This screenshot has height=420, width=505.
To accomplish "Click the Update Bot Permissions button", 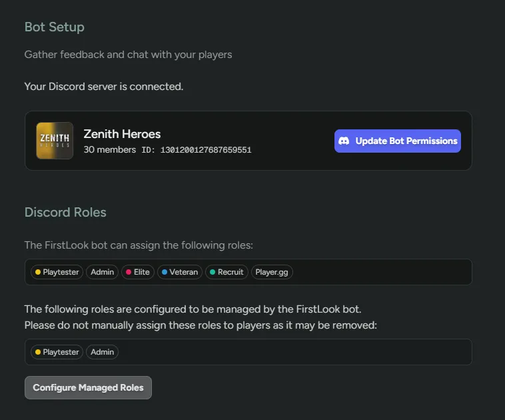I will click(398, 141).
